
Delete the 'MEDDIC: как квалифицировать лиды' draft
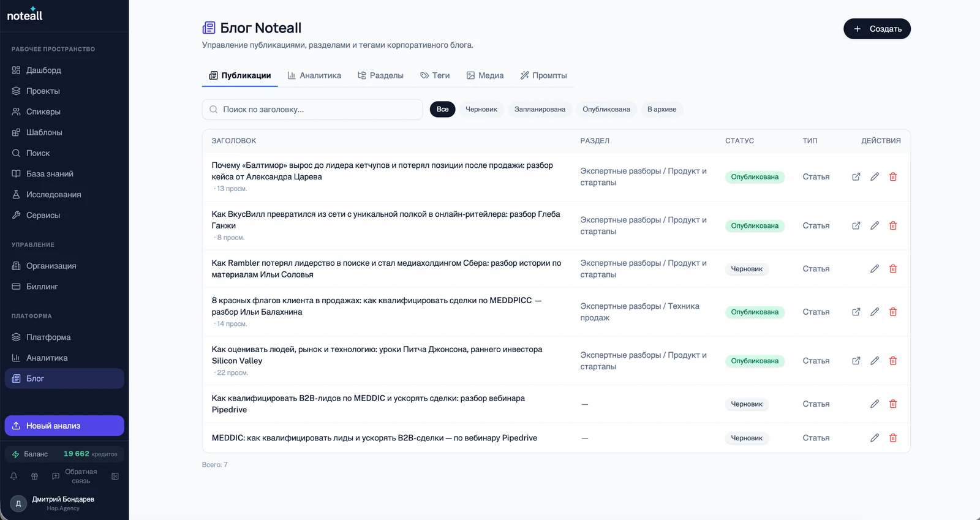coord(893,439)
